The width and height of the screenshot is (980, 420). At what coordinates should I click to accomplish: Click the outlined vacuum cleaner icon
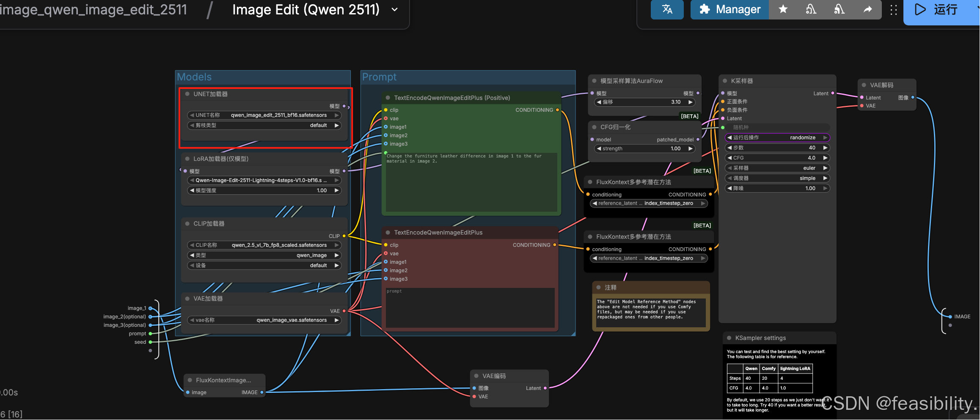coord(811,9)
